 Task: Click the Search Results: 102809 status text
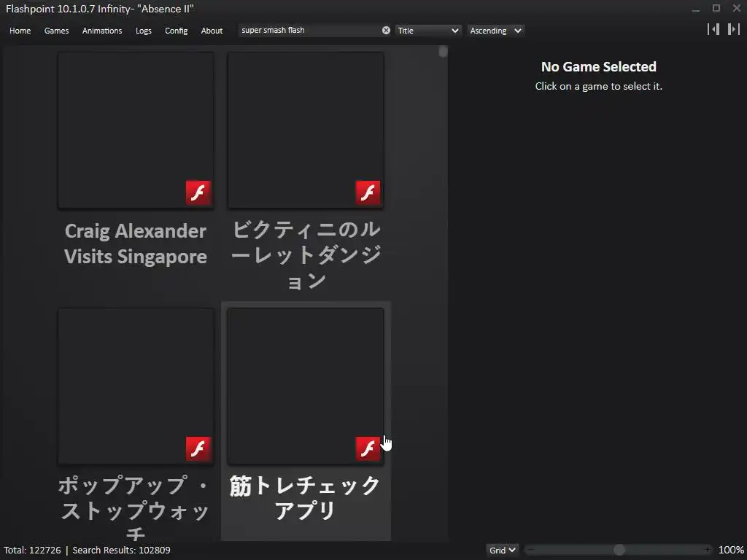(122, 550)
